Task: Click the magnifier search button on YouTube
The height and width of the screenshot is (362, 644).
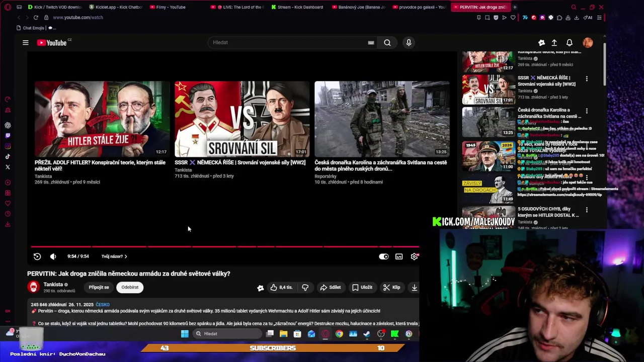Action: [387, 43]
